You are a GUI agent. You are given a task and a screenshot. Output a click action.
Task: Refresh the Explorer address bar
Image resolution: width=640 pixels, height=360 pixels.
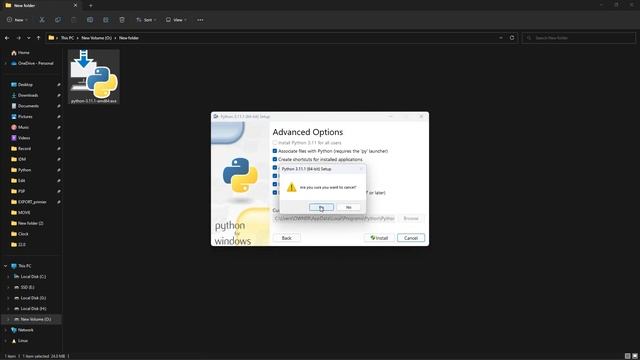(x=512, y=38)
